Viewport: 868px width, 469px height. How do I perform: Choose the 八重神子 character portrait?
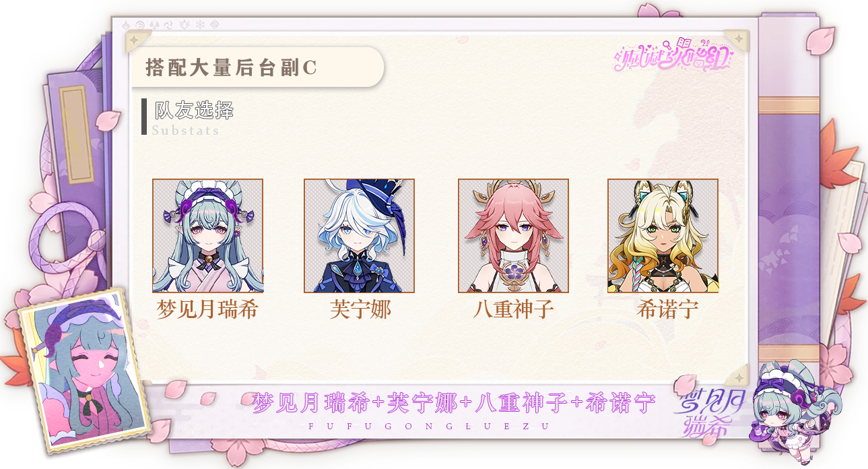click(x=513, y=236)
